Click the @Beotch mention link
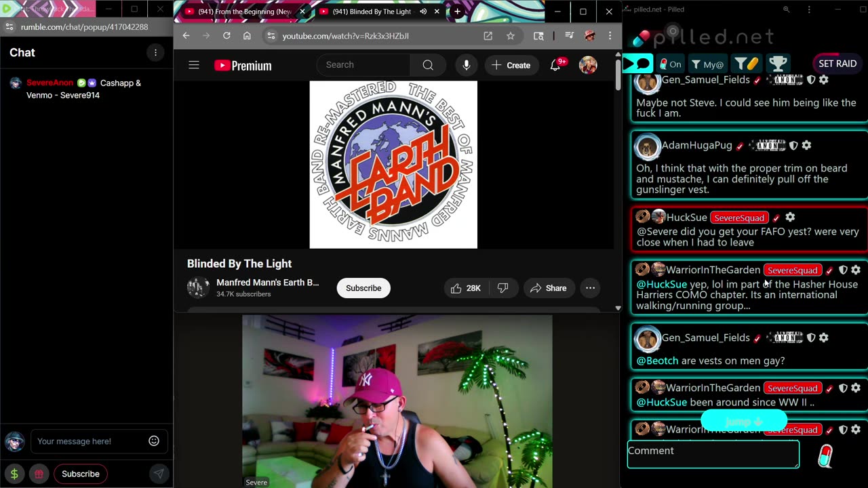The height and width of the screenshot is (488, 868). click(657, 361)
